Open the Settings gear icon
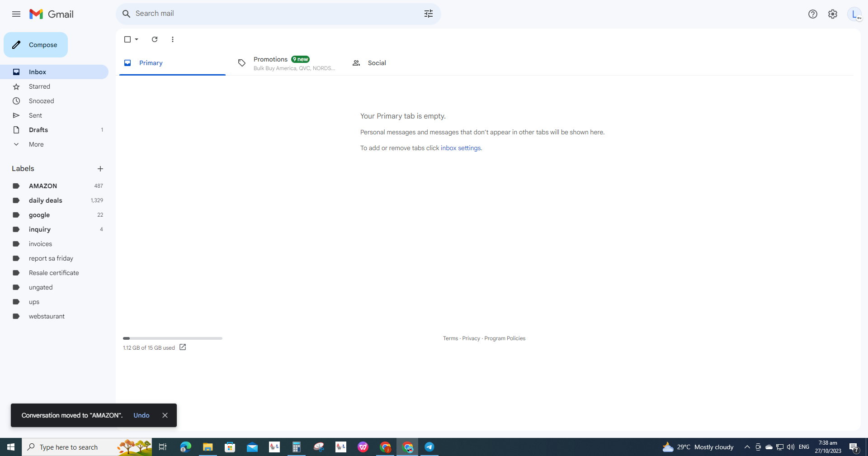 833,14
